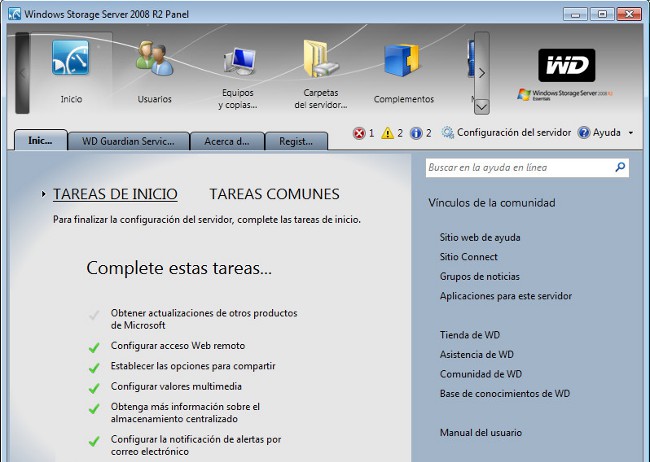The image size is (650, 462).
Task: Open almacenamiento centralizado information task
Action: tap(185, 413)
